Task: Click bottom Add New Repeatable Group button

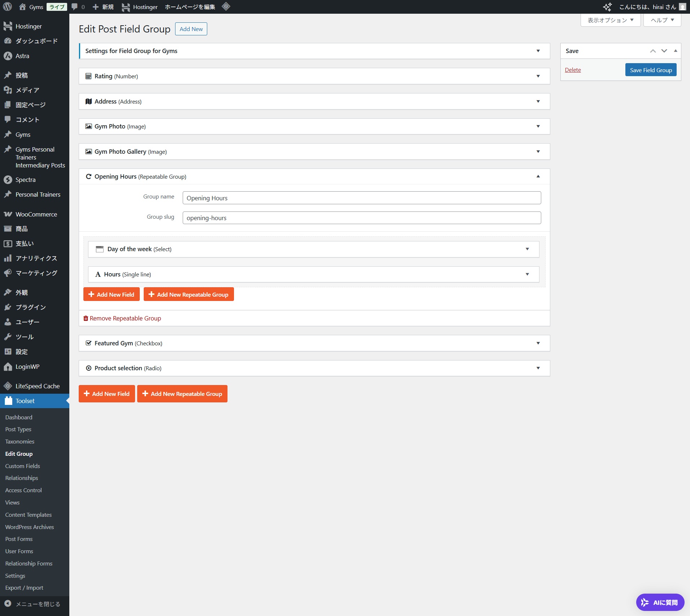Action: (x=182, y=394)
